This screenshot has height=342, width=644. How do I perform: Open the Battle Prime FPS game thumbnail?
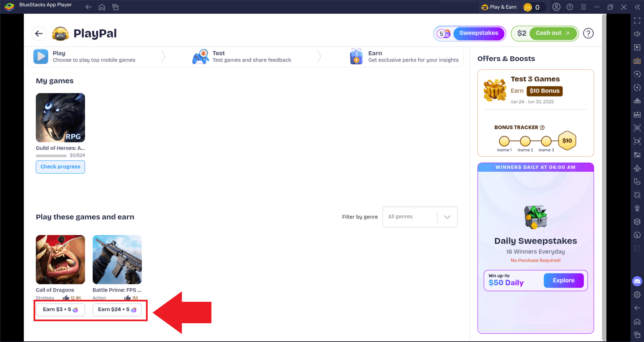click(x=117, y=260)
